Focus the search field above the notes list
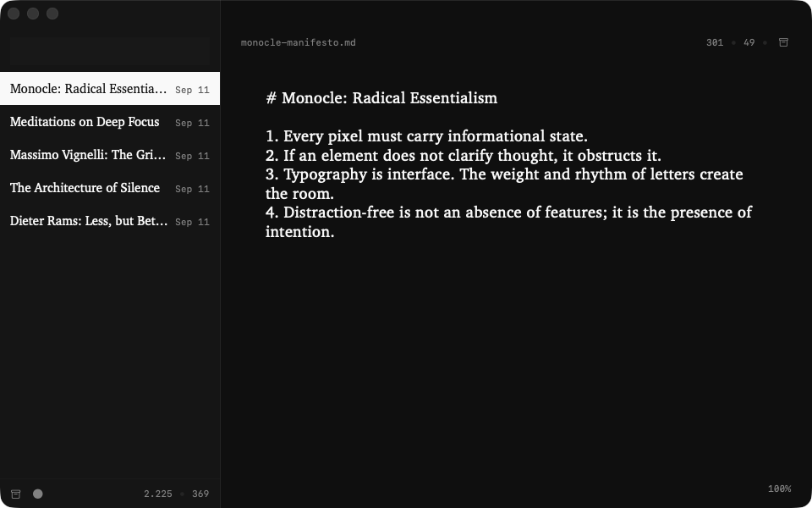The width and height of the screenshot is (812, 508). coord(110,51)
